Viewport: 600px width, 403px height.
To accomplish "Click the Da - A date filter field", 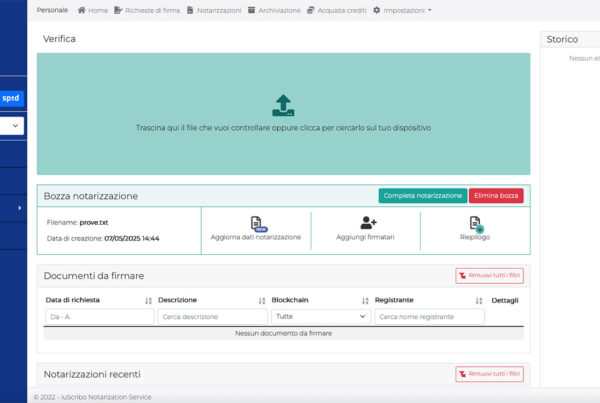I will point(99,317).
